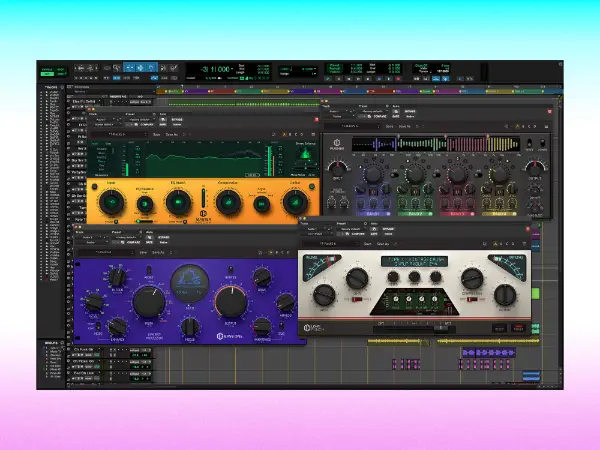
Task: Click the cloud logo on the purple plug-in
Action: [187, 279]
